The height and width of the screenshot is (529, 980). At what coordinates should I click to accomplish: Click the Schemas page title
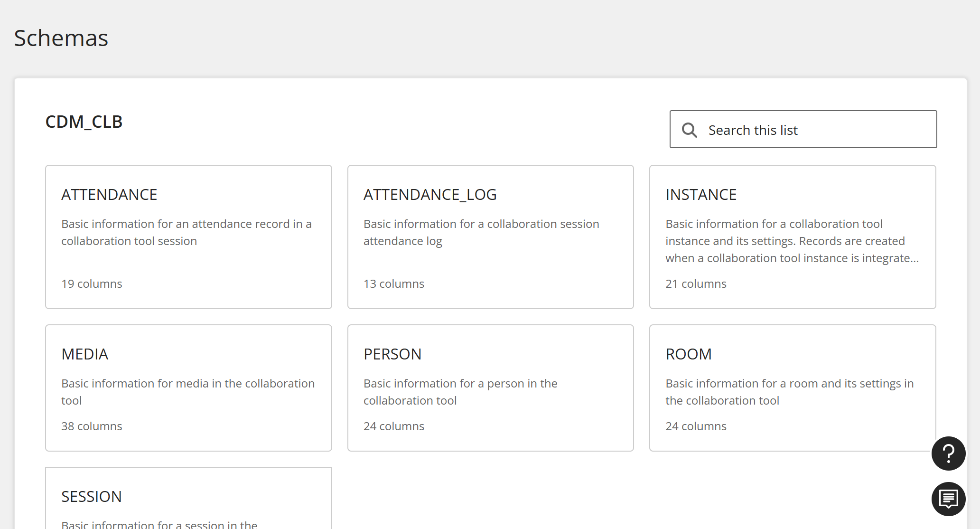click(x=61, y=38)
